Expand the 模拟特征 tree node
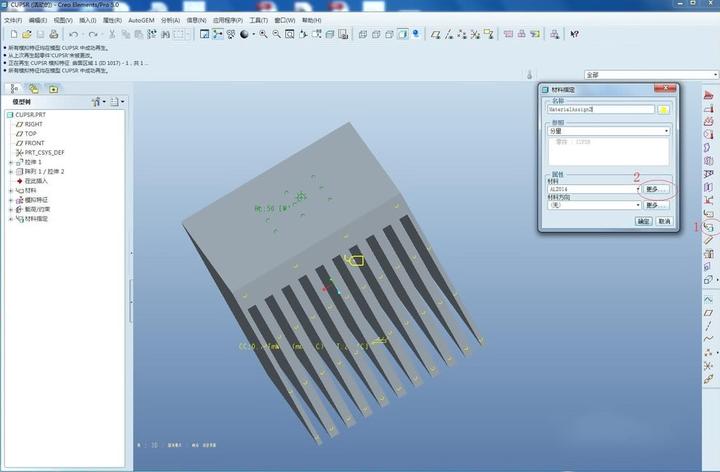Image resolution: width=720 pixels, height=472 pixels. click(x=11, y=200)
